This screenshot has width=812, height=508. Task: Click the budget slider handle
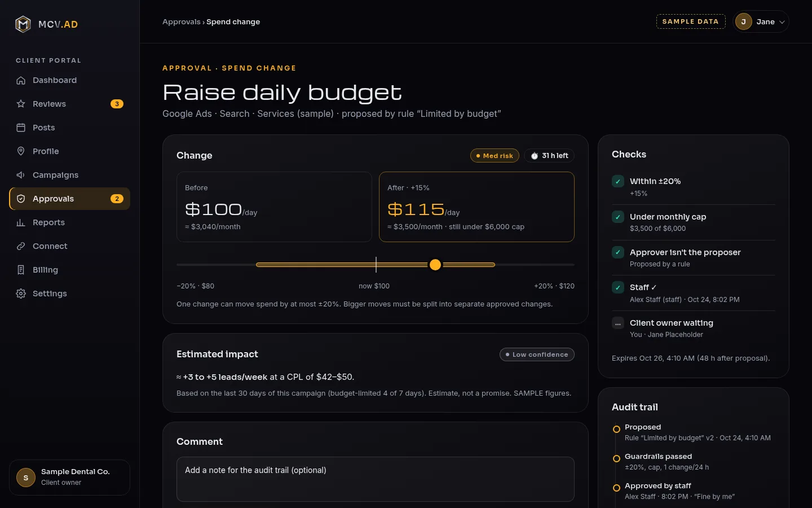(x=435, y=265)
